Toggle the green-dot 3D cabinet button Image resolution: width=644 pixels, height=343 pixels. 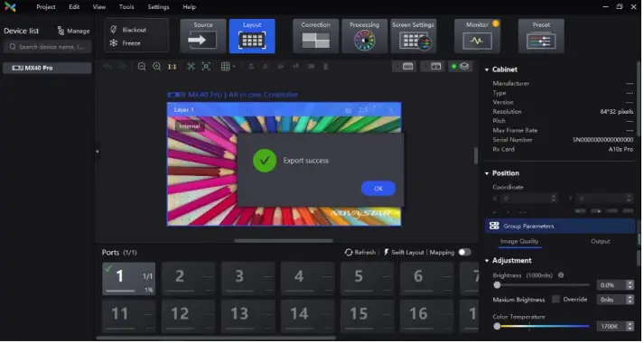coord(462,67)
